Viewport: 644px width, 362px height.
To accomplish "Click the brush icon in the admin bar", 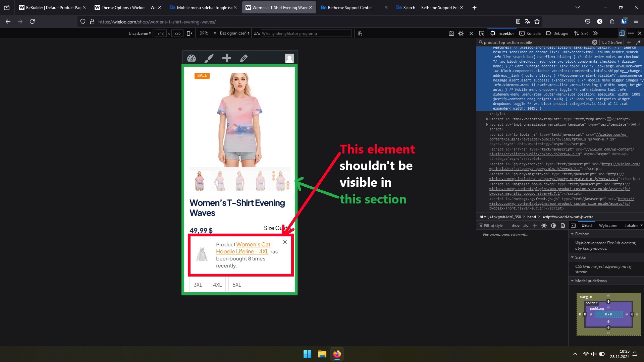I will click(x=209, y=58).
